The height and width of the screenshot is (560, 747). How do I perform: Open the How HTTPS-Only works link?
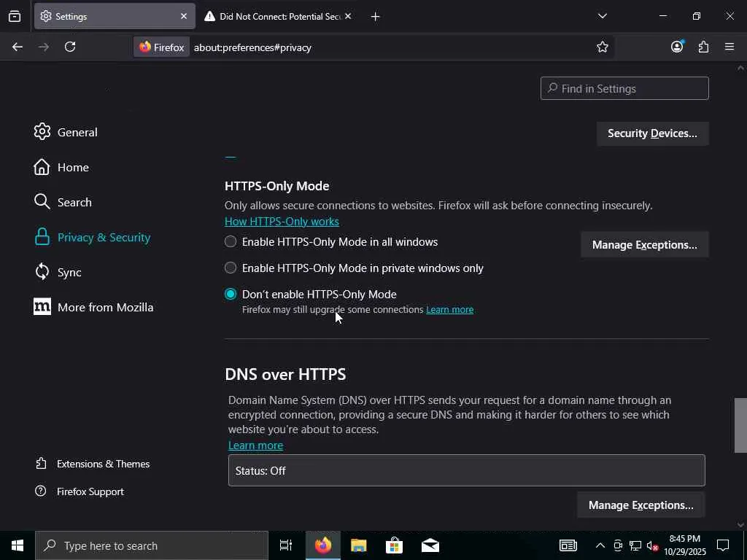point(282,221)
